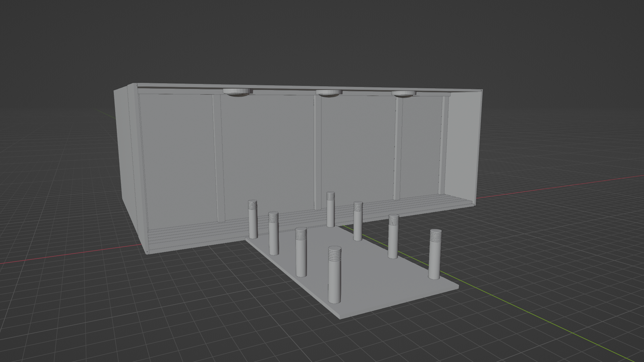The width and height of the screenshot is (644, 362).
Task: Select the leftmost bollard beside the building
Action: click(x=253, y=220)
